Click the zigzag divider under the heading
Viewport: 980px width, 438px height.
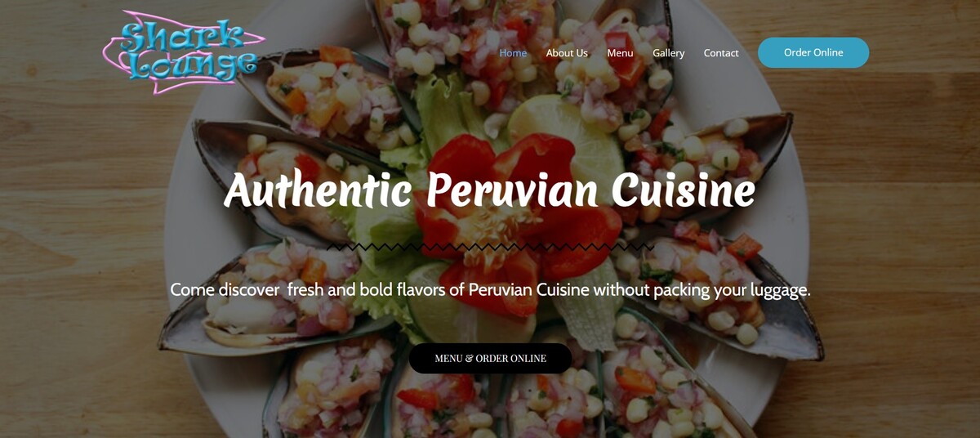(490, 246)
